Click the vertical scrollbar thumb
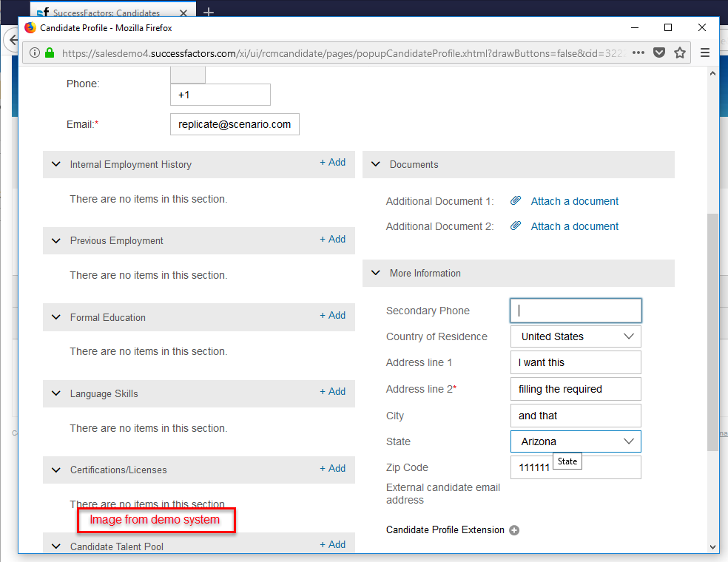The height and width of the screenshot is (562, 728). tap(712, 332)
